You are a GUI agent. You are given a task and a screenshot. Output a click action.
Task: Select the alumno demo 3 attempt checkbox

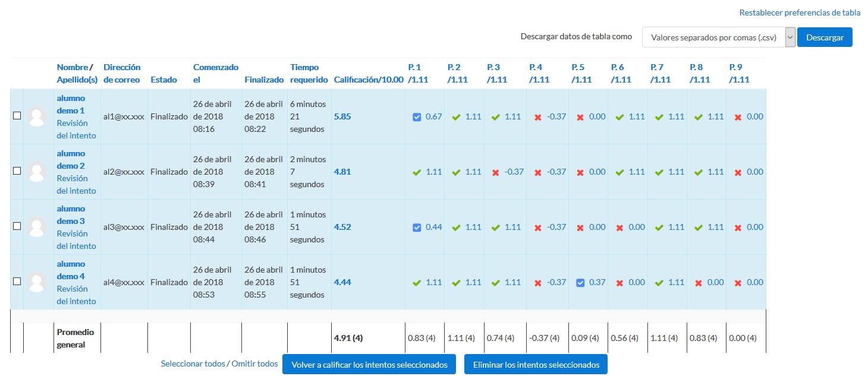[17, 226]
